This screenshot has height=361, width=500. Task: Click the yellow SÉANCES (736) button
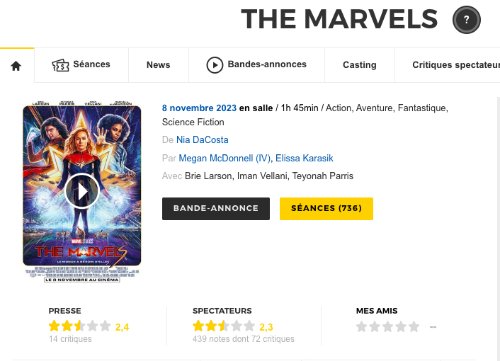tap(326, 208)
